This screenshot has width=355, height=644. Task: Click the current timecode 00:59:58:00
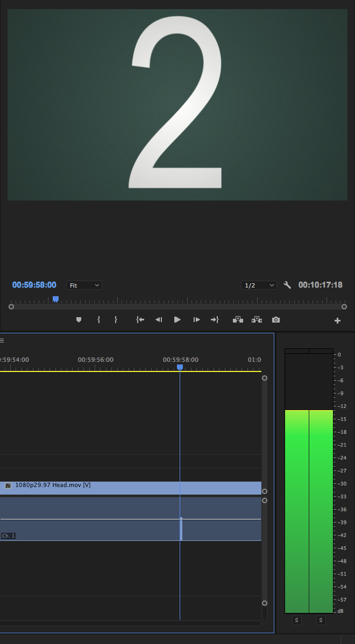(34, 285)
